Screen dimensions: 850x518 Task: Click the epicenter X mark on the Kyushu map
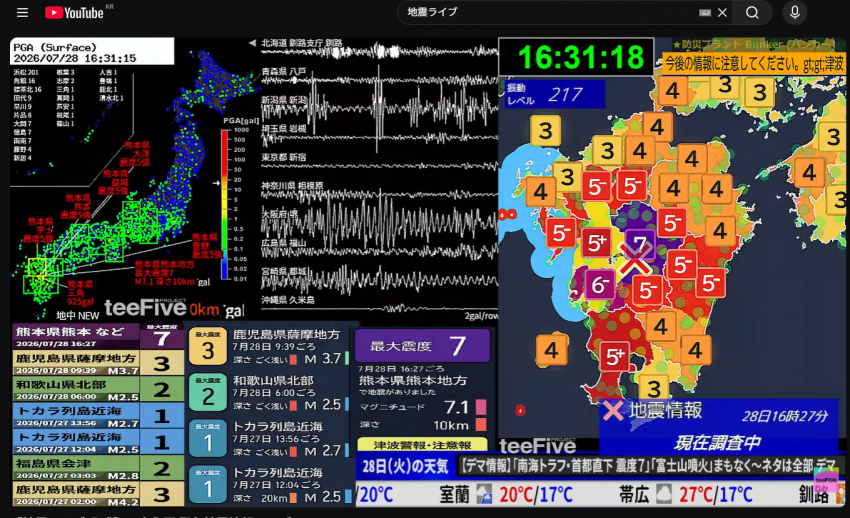(634, 262)
